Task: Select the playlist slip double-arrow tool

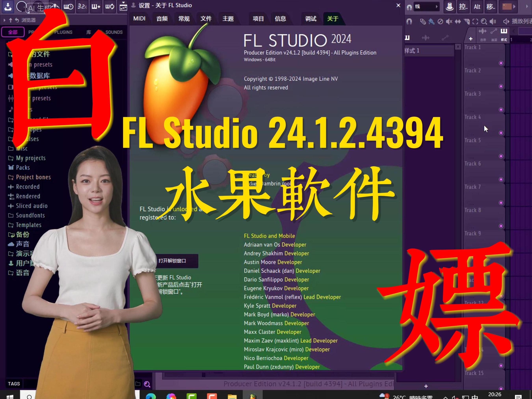Action: [458, 22]
